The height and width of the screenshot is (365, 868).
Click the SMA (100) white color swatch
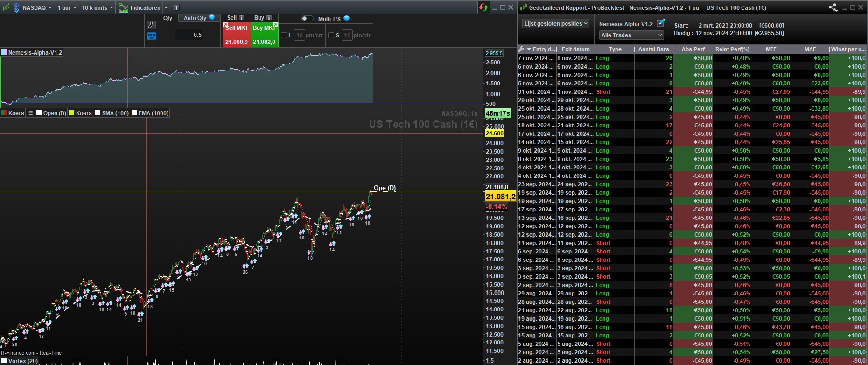tap(98, 113)
